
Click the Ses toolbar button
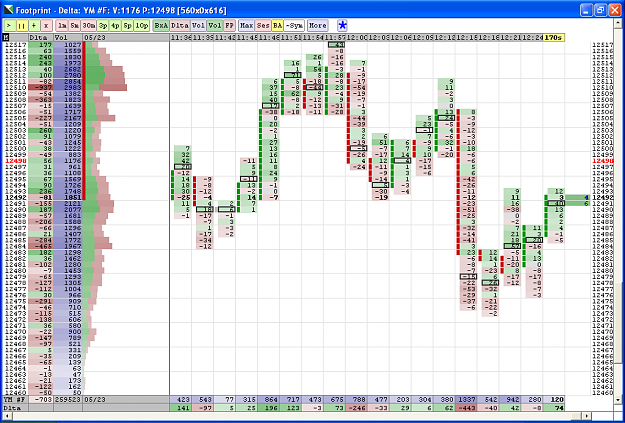pos(263,26)
